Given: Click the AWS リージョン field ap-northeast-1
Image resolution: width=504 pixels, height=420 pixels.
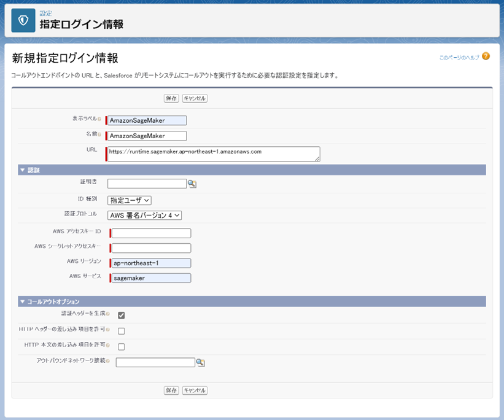Looking at the screenshot, I should click(x=152, y=263).
